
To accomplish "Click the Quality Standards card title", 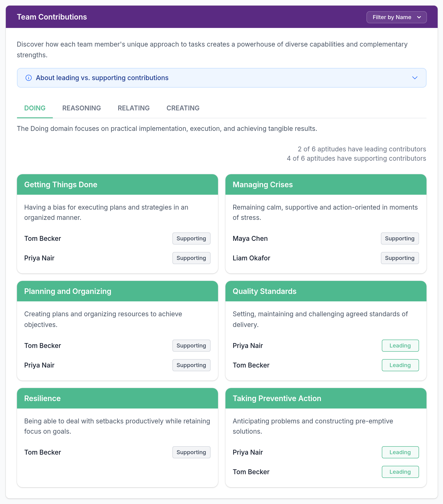I will [264, 291].
